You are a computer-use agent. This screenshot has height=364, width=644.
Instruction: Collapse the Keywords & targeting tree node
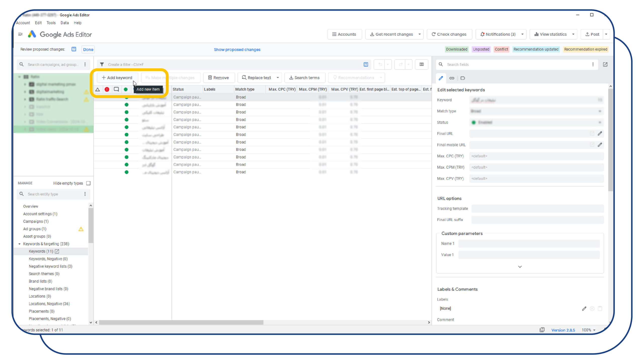coord(19,244)
